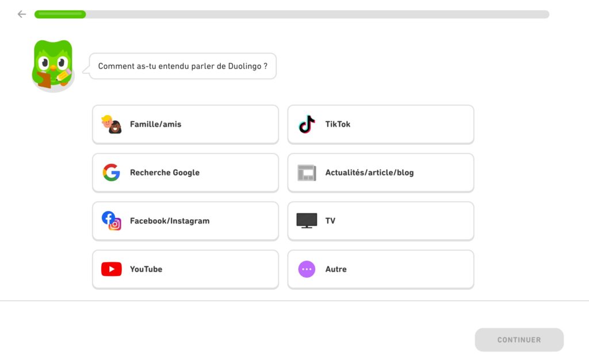
Task: Click the family and friends faces icon
Action: [x=111, y=124]
